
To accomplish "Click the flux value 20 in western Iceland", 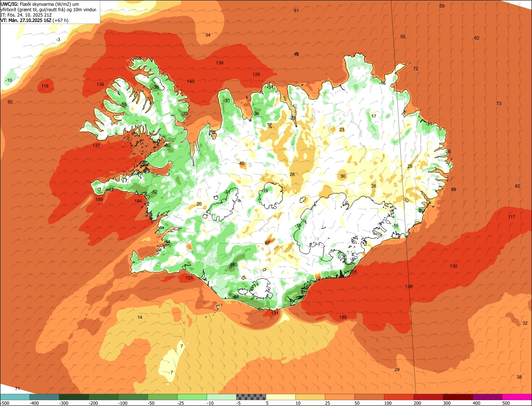I will tap(199, 204).
